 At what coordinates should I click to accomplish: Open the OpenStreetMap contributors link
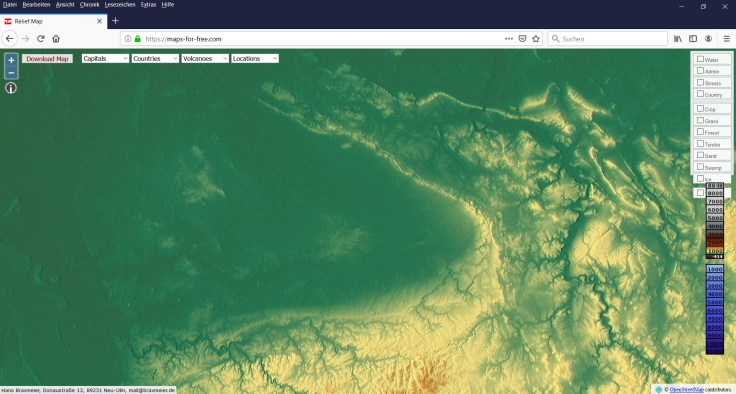point(686,390)
